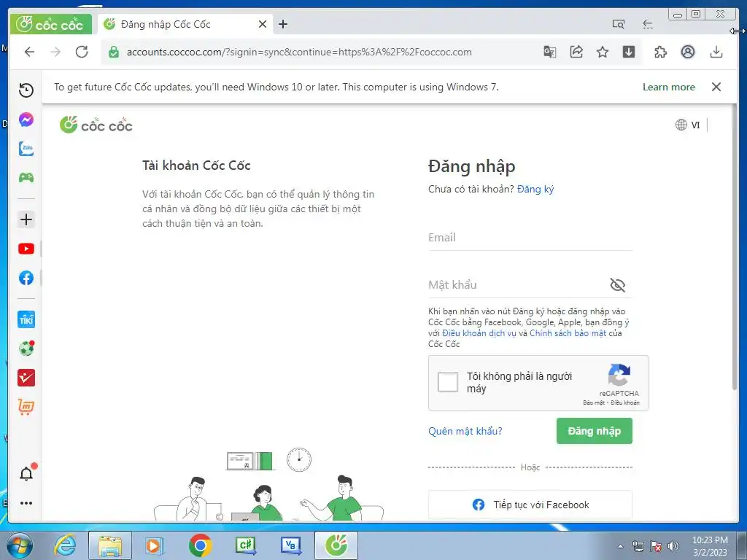Viewport: 747px width, 560px height.
Task: Open the games controller sidebar icon
Action: (x=26, y=178)
